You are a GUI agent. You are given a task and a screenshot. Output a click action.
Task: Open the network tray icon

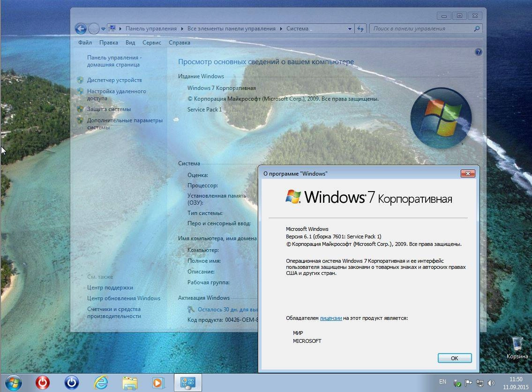tap(480, 383)
